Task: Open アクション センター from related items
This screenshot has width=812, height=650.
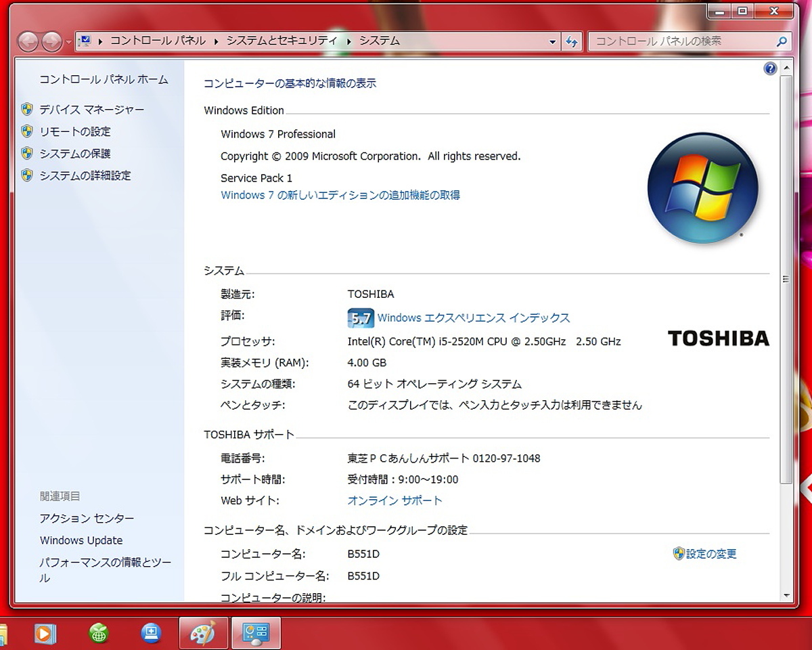Action: [87, 518]
